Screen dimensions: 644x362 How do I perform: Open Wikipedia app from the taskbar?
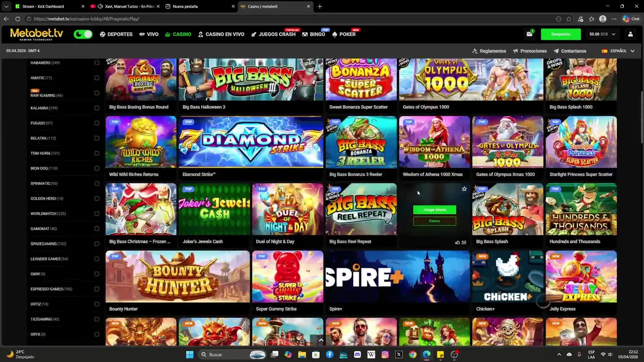point(371,354)
